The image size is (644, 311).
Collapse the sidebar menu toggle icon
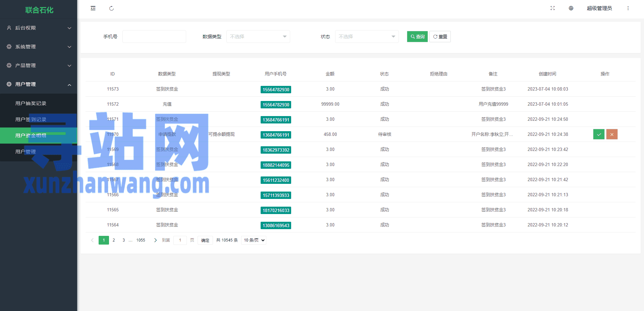pos(93,8)
